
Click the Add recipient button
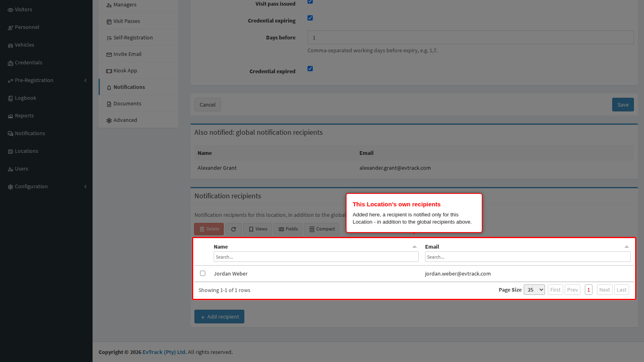point(219,317)
